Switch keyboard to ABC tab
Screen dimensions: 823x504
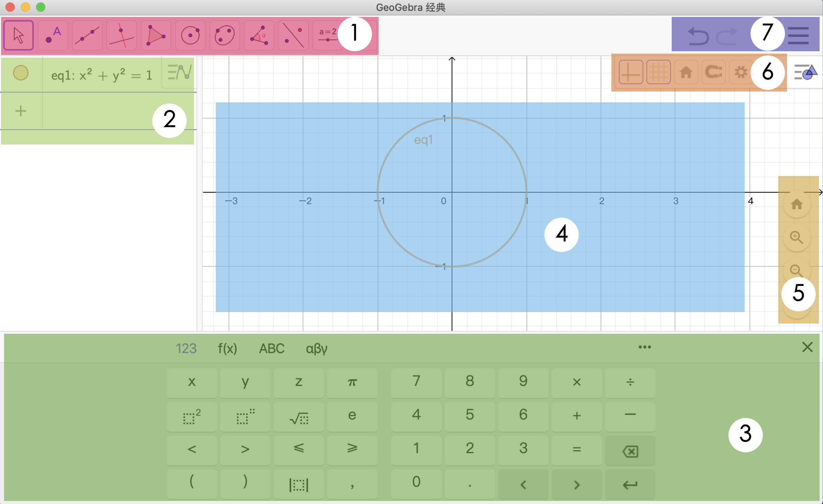point(272,348)
